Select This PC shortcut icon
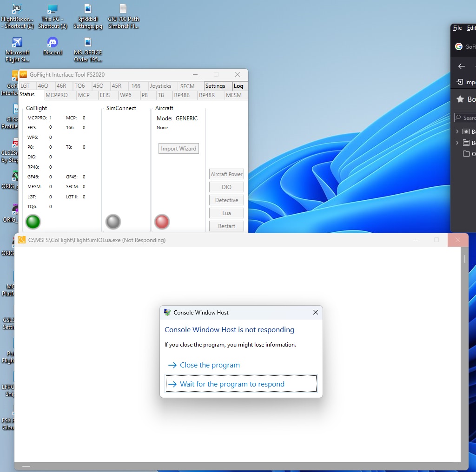Image resolution: width=476 pixels, height=472 pixels. [53, 10]
